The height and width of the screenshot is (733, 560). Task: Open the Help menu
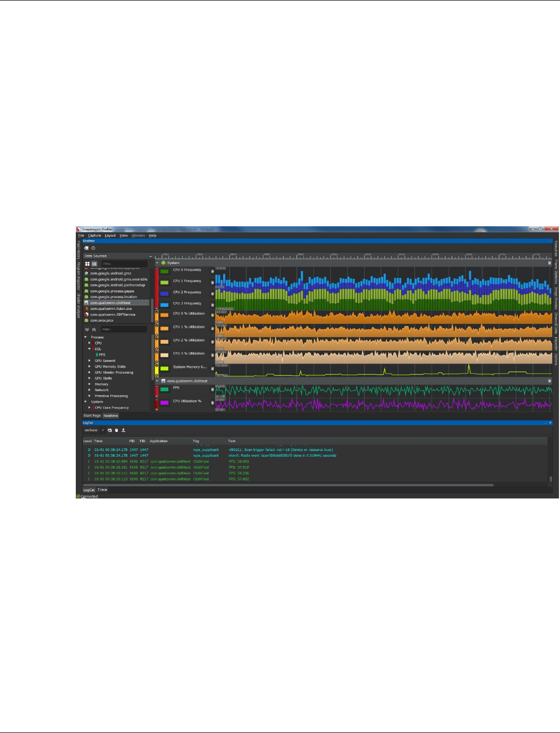pyautogui.click(x=153, y=236)
